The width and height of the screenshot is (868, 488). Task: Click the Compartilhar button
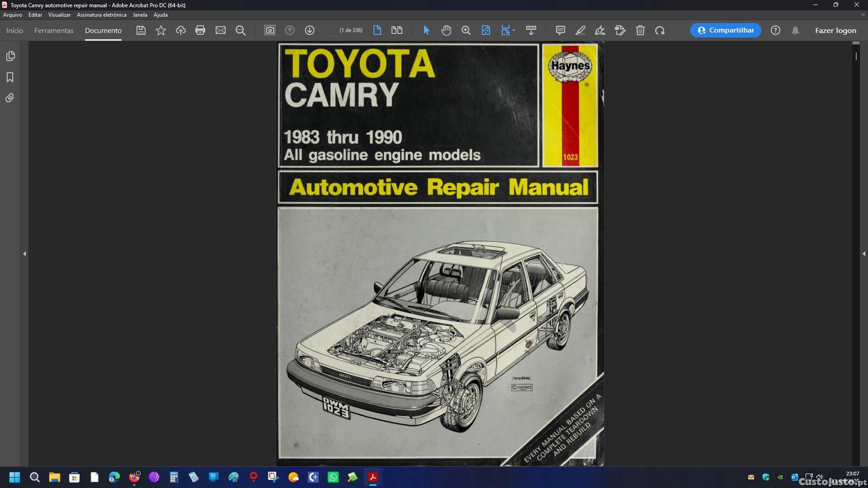click(726, 30)
